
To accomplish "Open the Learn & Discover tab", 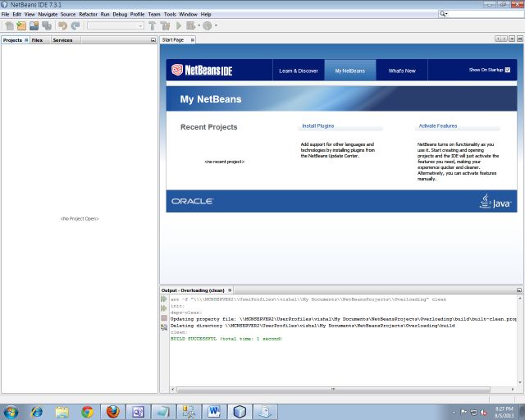I will click(299, 71).
